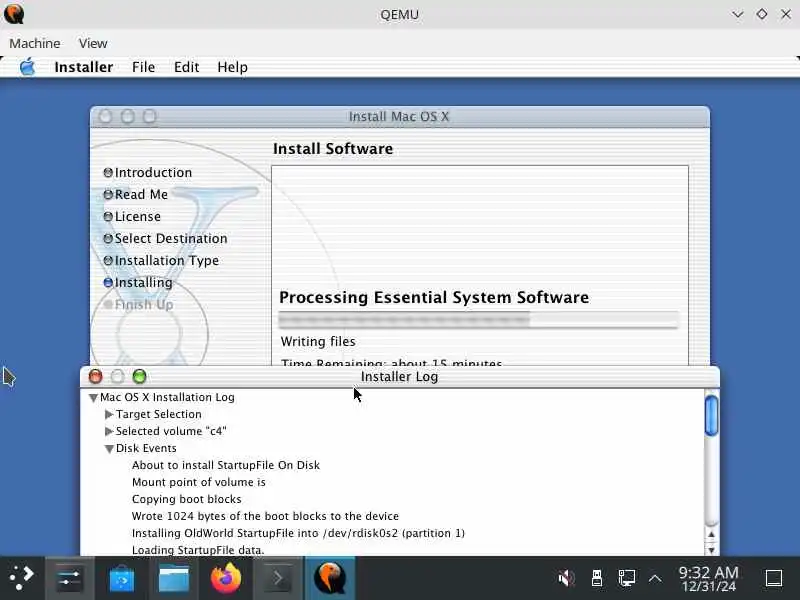Click the show desktop button
800x600 pixels.
pos(774,579)
